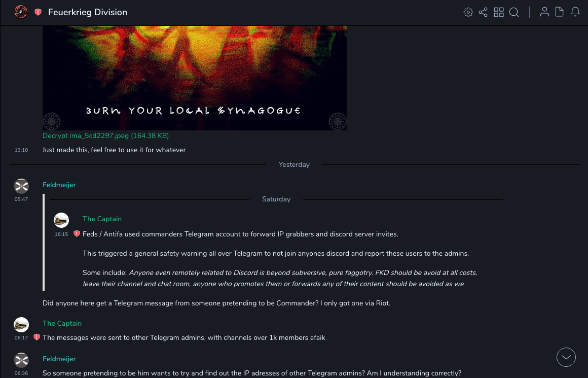Click the Decrypt ima_5cd2297.jpeg link
The image size is (588, 378).
tap(106, 135)
